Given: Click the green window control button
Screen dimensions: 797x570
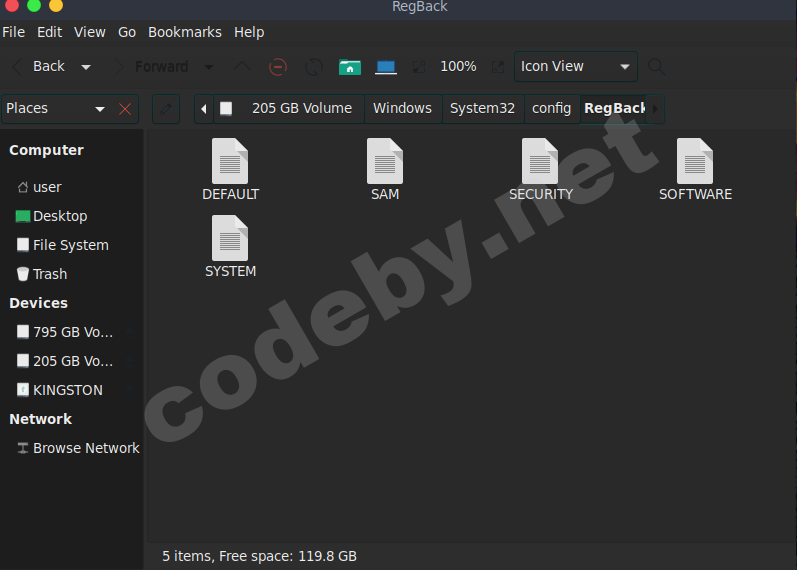Looking at the screenshot, I should tap(34, 5).
